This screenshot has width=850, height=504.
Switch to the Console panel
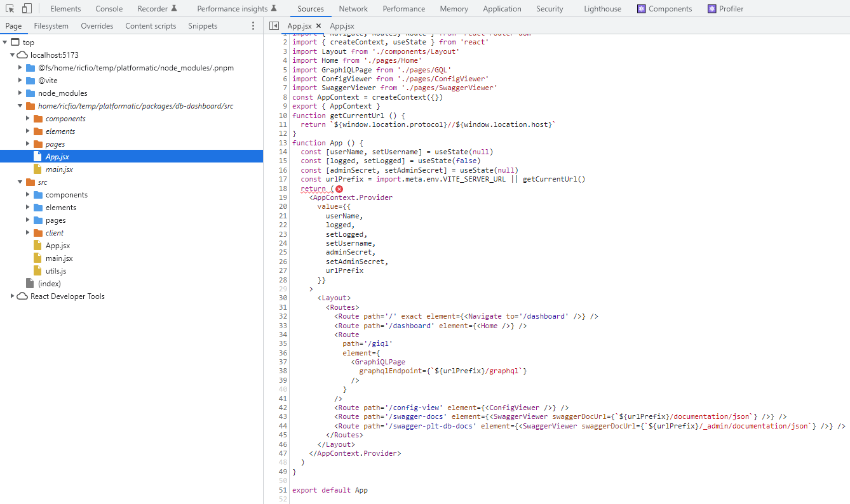pos(109,8)
